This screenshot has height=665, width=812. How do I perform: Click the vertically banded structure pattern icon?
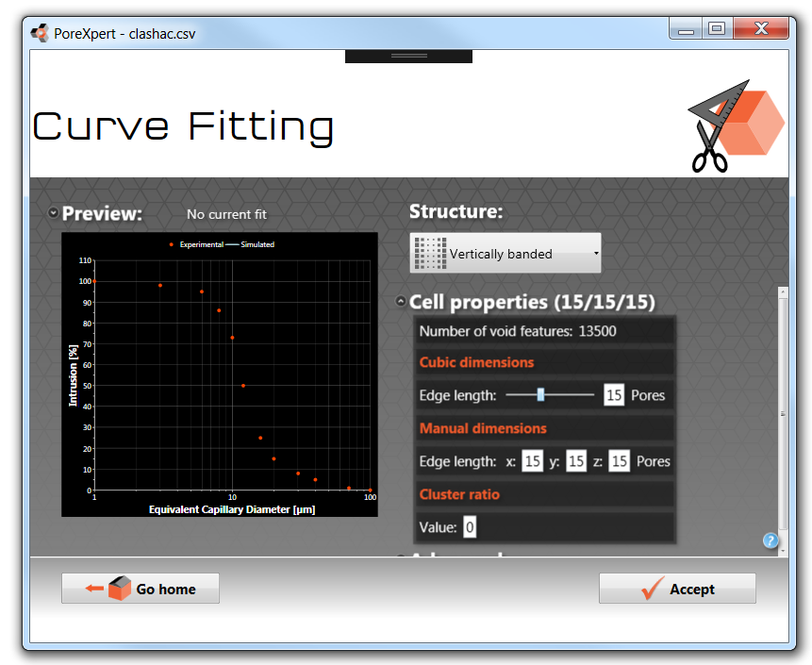[x=430, y=253]
